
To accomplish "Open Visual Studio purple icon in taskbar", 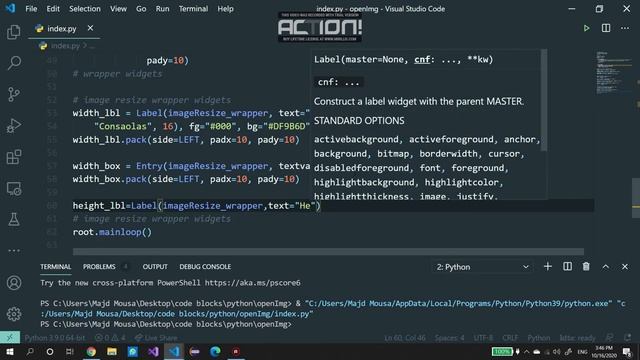I will 153,351.
